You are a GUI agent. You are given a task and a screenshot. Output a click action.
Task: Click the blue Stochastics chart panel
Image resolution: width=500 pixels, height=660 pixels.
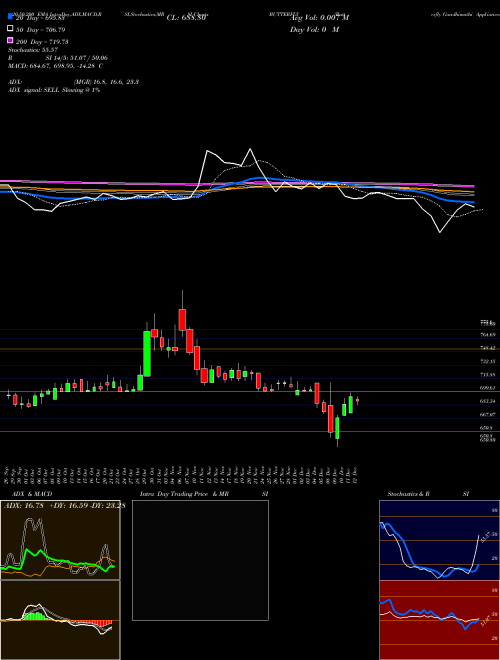point(439,540)
